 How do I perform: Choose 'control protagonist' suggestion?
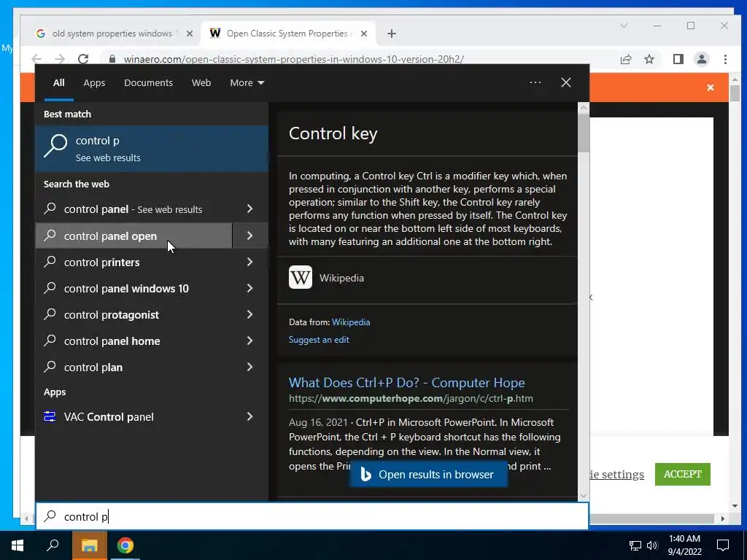(134, 314)
